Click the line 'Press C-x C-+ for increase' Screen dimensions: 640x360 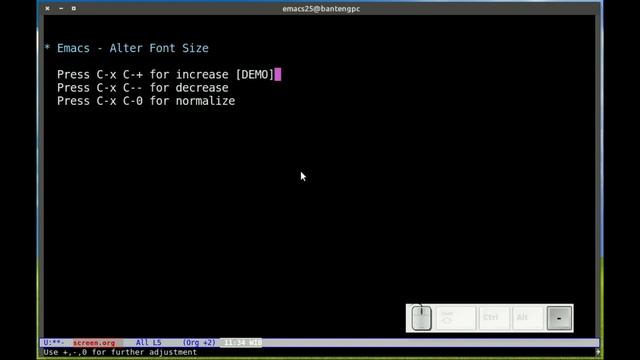[x=142, y=75]
